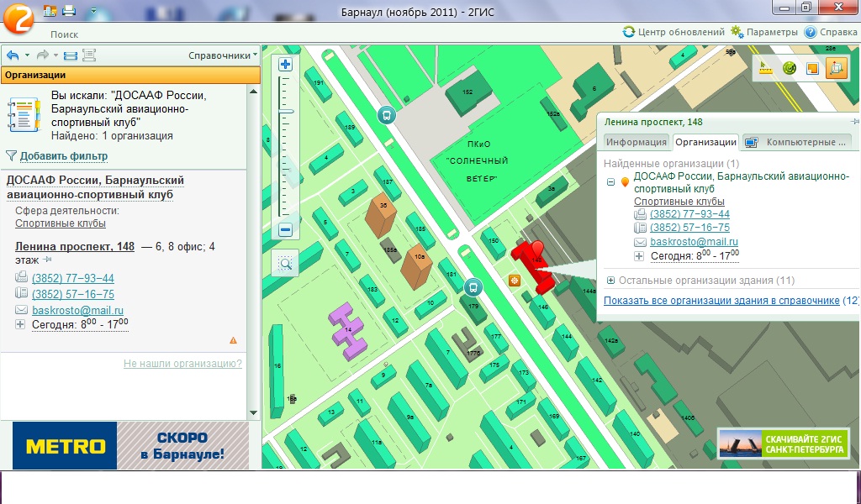Open ДОСААФ России organization title in left panel

(95, 187)
